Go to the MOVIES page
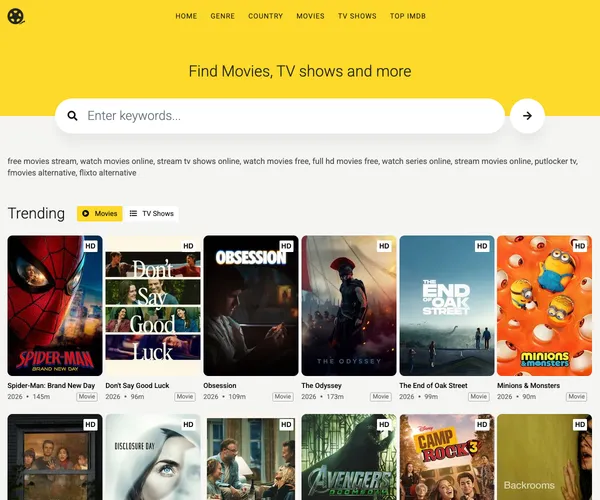 (x=310, y=16)
